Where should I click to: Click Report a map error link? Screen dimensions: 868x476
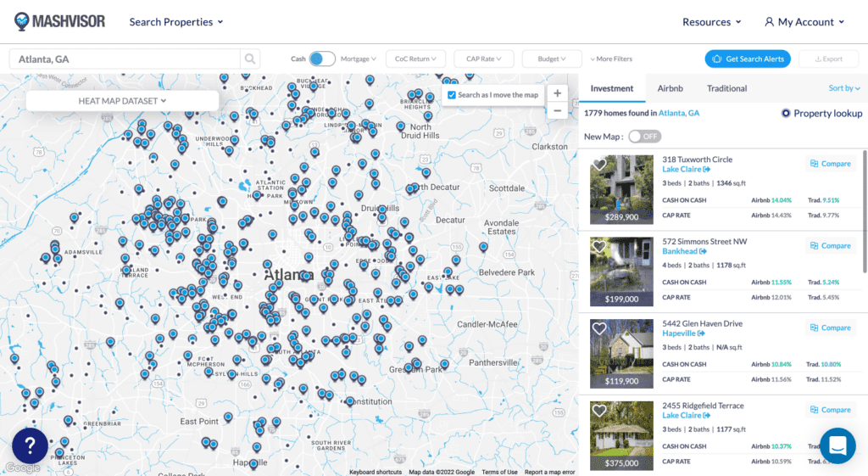coord(549,472)
